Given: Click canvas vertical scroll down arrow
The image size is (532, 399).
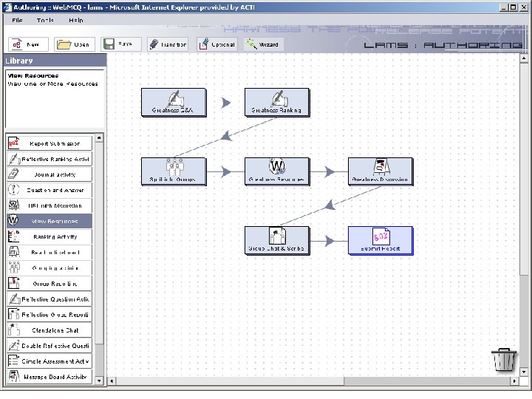Looking at the screenshot, I should (524, 372).
